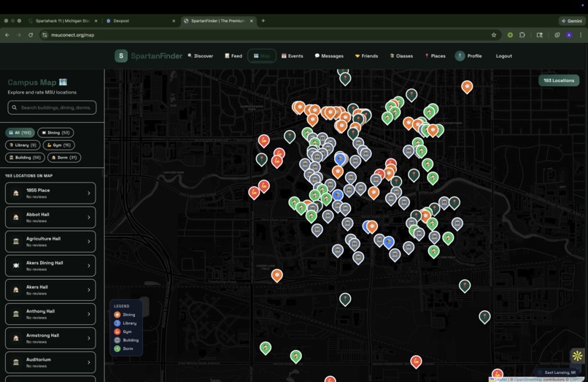Filter locations by Library (9)
588x382 pixels.
23,145
